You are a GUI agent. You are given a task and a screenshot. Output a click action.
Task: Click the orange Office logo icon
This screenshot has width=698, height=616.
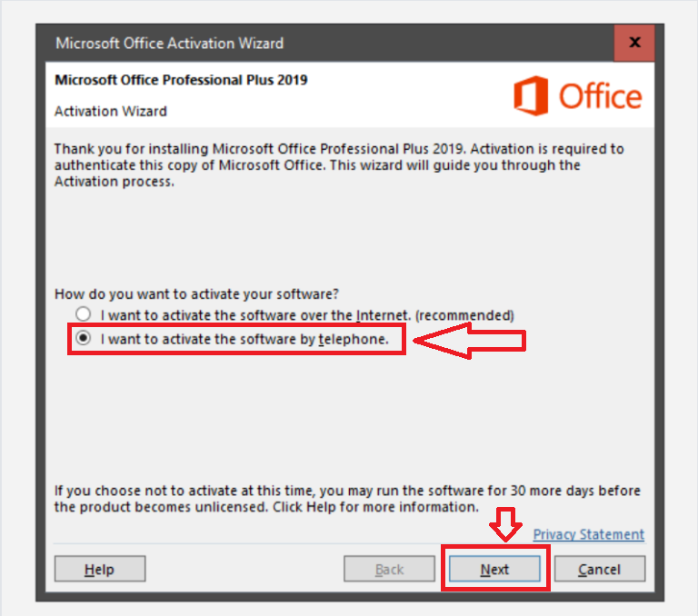pyautogui.click(x=531, y=95)
